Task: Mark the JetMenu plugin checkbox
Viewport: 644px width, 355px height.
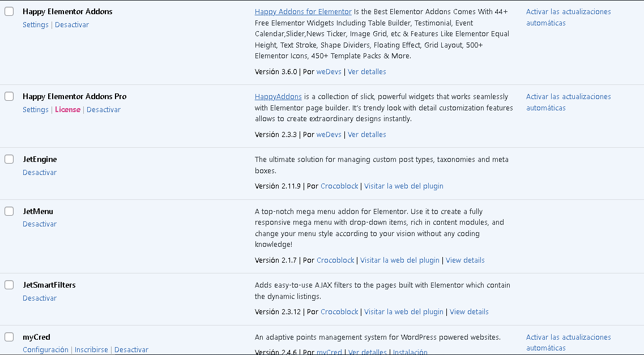Action: tap(9, 211)
